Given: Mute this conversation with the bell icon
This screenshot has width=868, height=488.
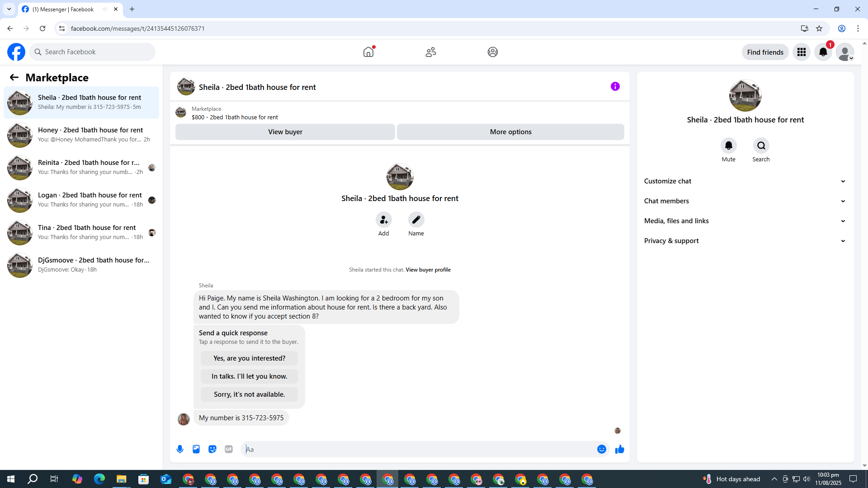Looking at the screenshot, I should point(728,145).
